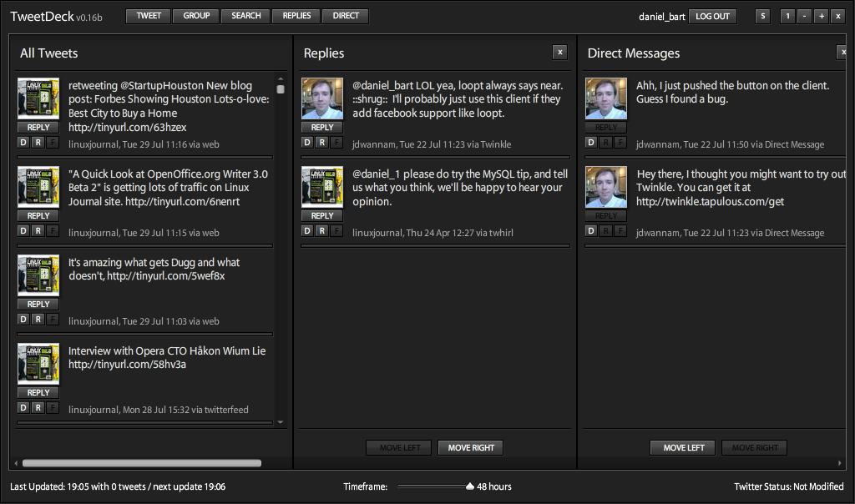Retweet icon on 11:15 linuxjournal tweet
The width and height of the screenshot is (855, 504).
[x=38, y=230]
